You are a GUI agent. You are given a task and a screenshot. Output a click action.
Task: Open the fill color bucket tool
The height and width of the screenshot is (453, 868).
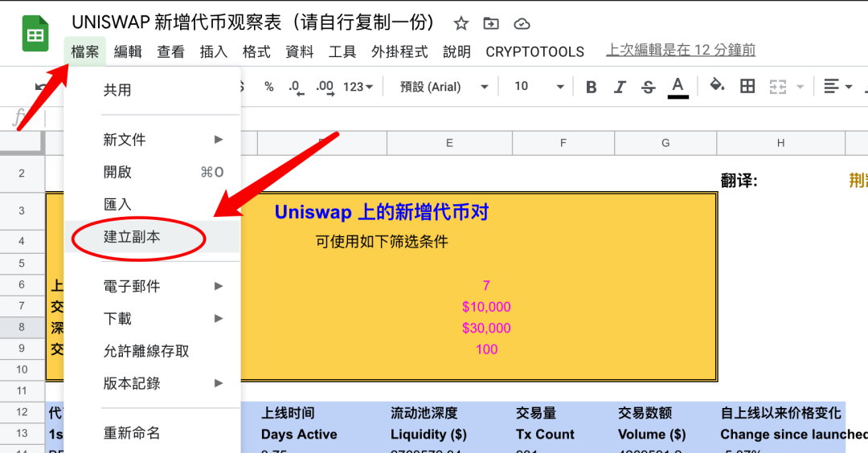coord(717,86)
